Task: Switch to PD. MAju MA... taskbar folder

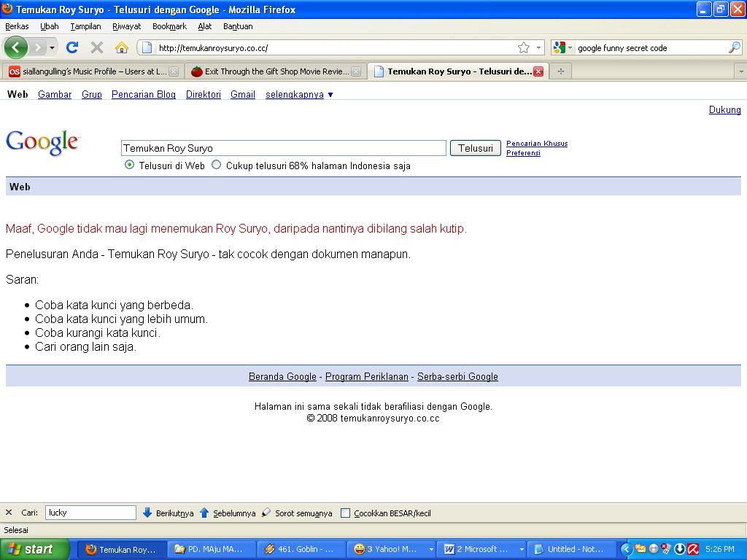Action: point(211,550)
